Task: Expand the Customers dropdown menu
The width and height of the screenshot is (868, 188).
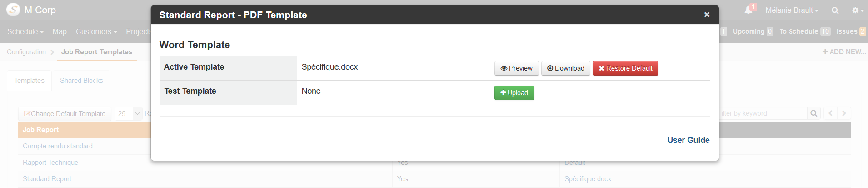Action: [x=96, y=31]
